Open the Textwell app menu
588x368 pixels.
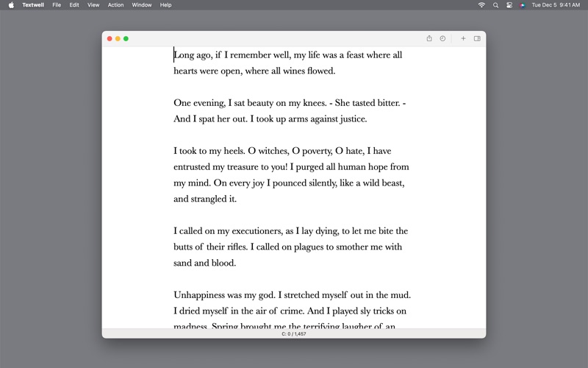click(x=33, y=5)
